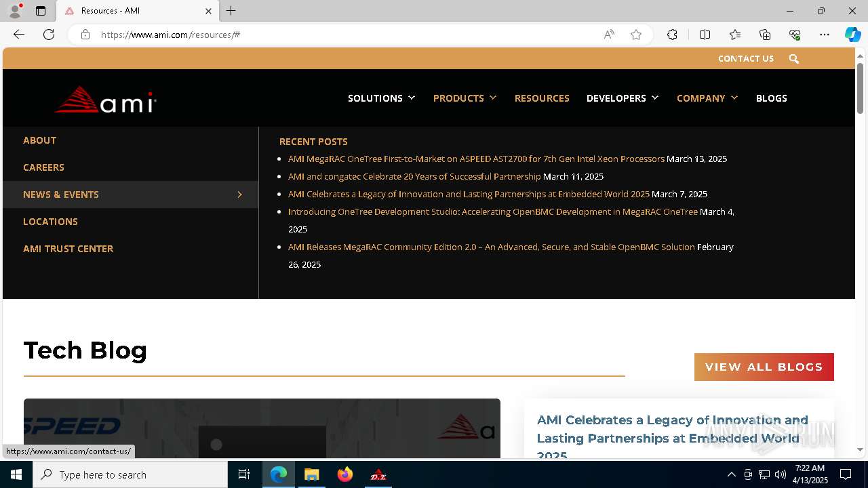Close the Resources - AMI tab
The height and width of the screenshot is (488, 868).
pyautogui.click(x=208, y=11)
